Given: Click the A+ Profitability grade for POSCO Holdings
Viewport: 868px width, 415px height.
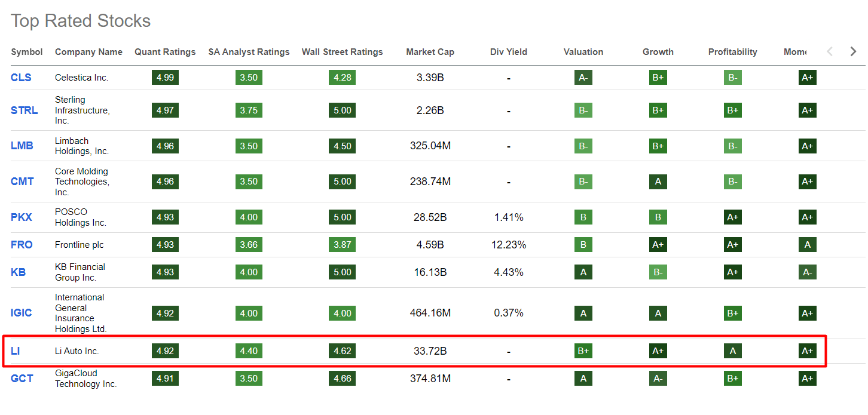Looking at the screenshot, I should click(x=732, y=217).
